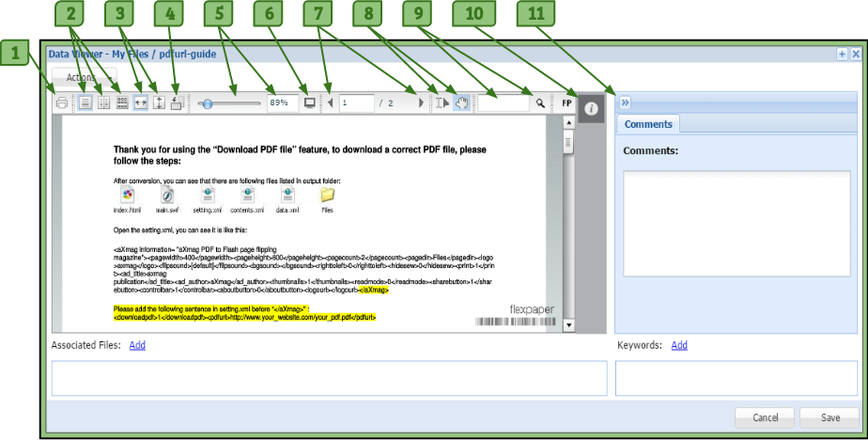
Task: Click Add link next to Keywords
Action: tap(679, 345)
